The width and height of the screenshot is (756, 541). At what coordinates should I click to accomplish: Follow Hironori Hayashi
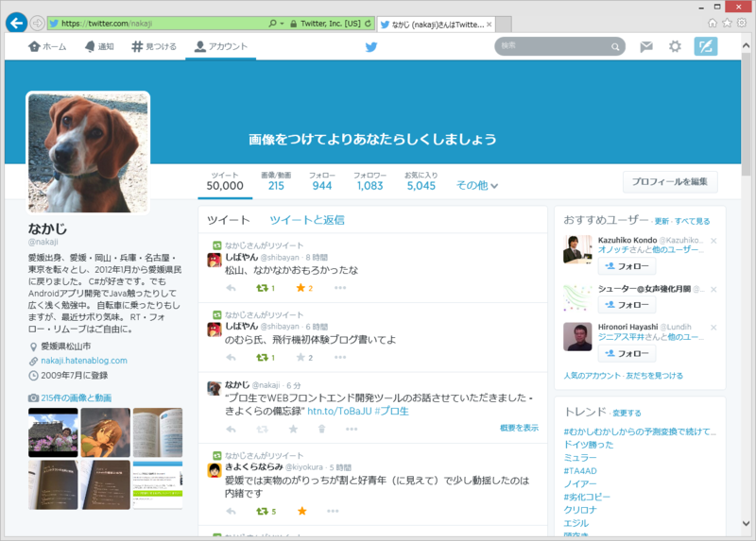tap(627, 353)
